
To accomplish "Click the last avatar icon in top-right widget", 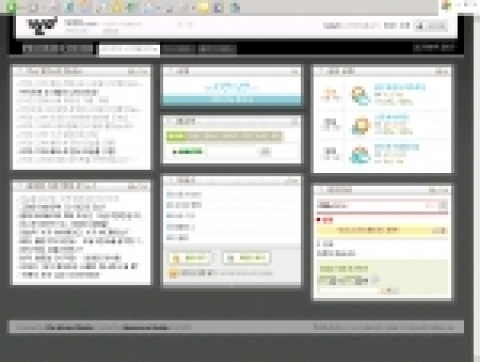I will 360,154.
